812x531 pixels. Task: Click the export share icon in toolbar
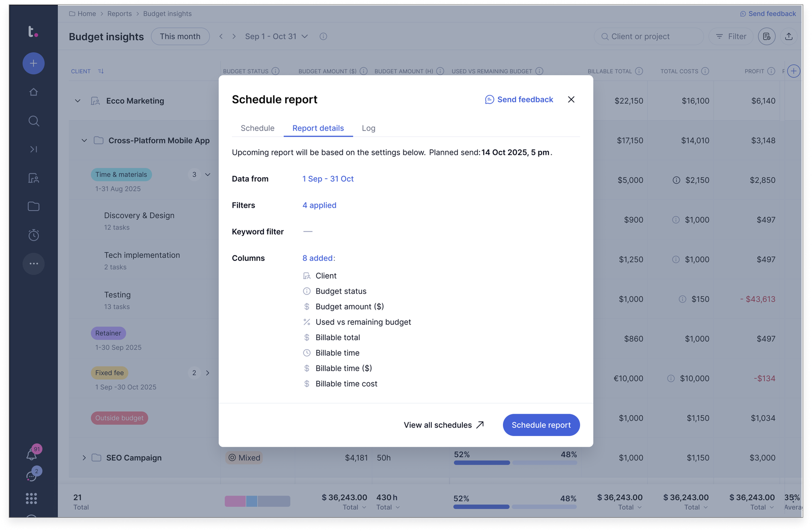click(x=789, y=37)
